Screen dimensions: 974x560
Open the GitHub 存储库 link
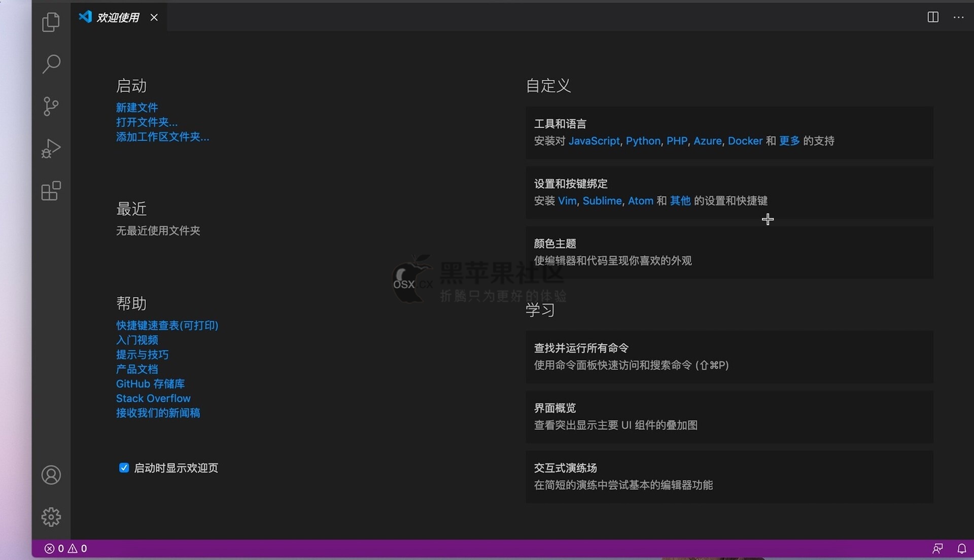click(x=150, y=384)
